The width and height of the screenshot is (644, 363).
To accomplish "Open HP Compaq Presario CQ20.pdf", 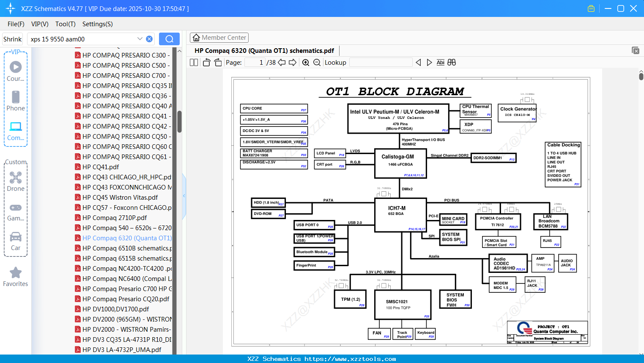I will point(122,299).
